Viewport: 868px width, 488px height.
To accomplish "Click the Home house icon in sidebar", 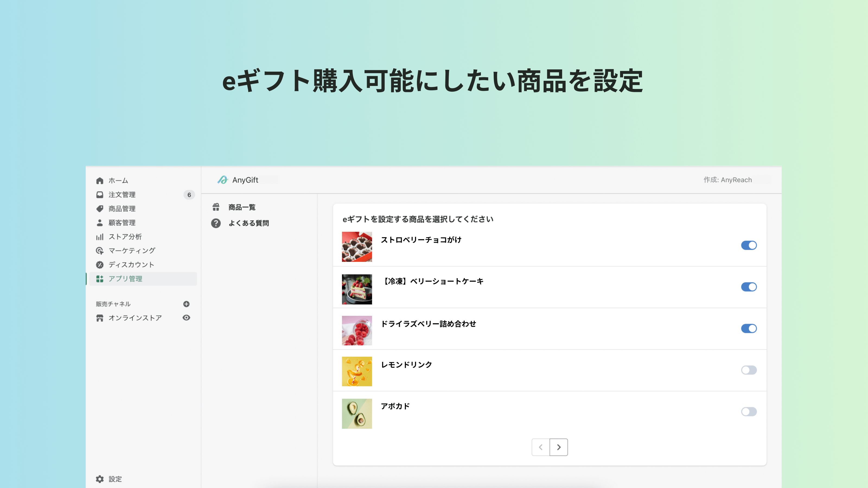I will coord(100,181).
